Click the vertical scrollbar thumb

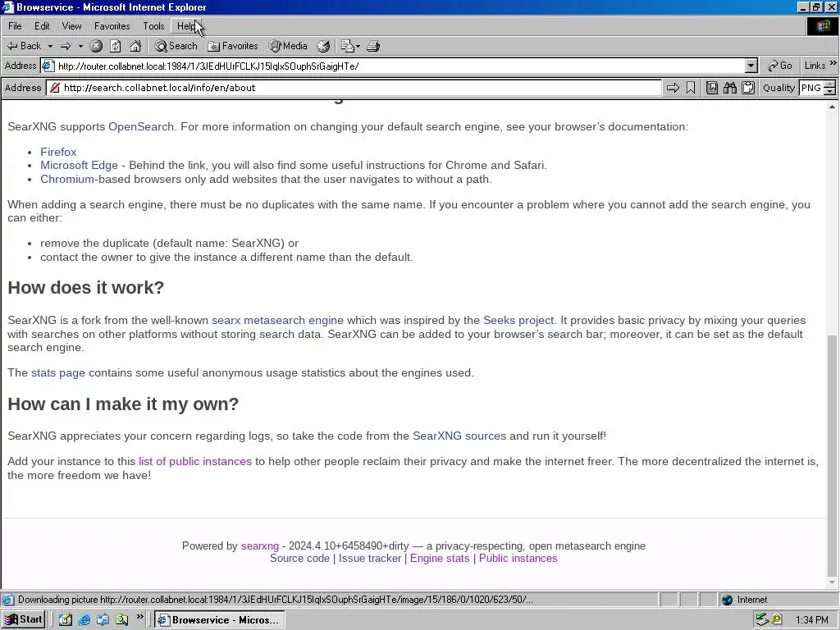[832, 454]
